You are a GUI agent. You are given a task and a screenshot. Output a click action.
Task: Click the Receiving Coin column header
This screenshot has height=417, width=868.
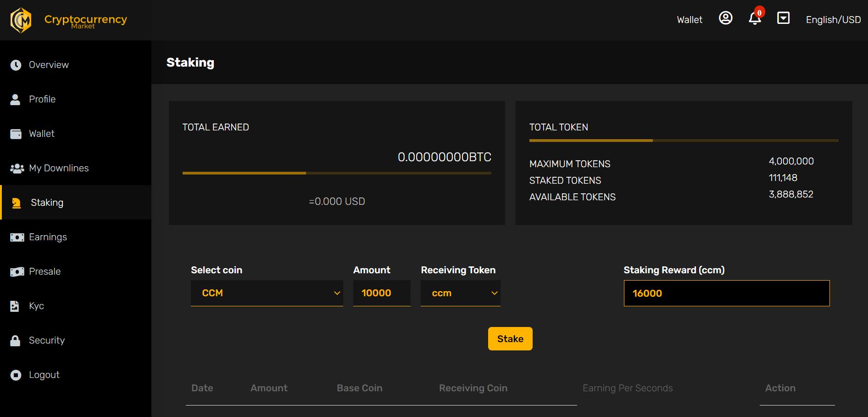pos(473,388)
